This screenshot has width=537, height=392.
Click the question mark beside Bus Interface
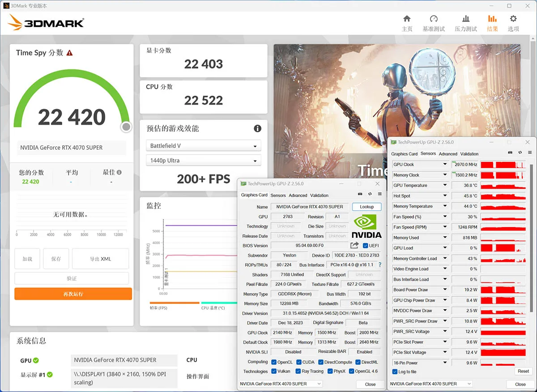[380, 265]
